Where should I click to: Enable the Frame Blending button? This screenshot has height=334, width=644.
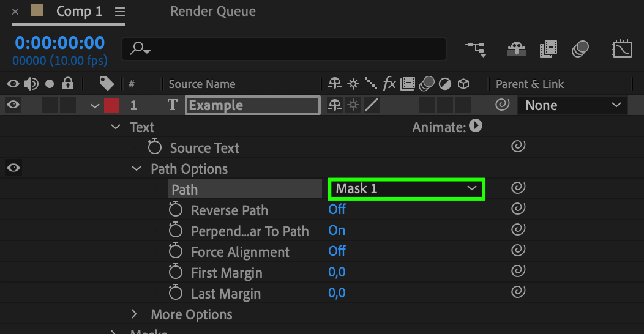549,49
